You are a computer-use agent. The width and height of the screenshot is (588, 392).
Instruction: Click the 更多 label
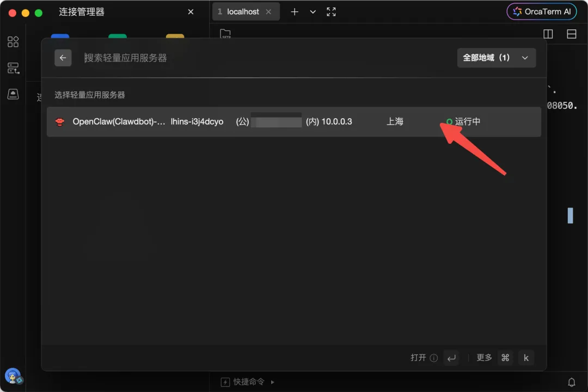tap(484, 358)
